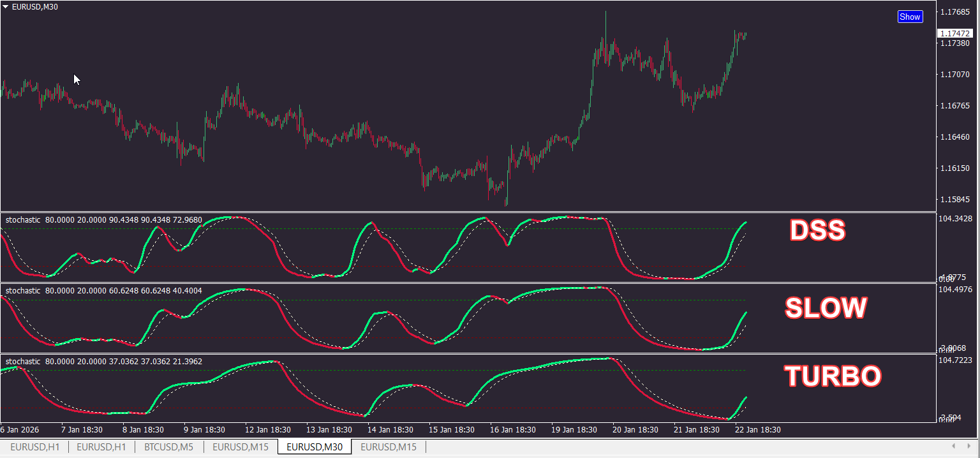Click the 104.3428 DSS scale value

click(x=956, y=219)
